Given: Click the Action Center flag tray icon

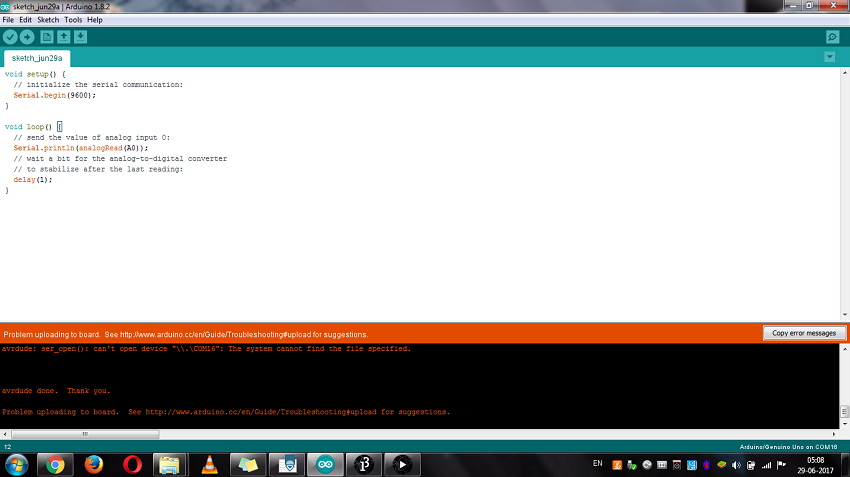Looking at the screenshot, I should click(781, 465).
